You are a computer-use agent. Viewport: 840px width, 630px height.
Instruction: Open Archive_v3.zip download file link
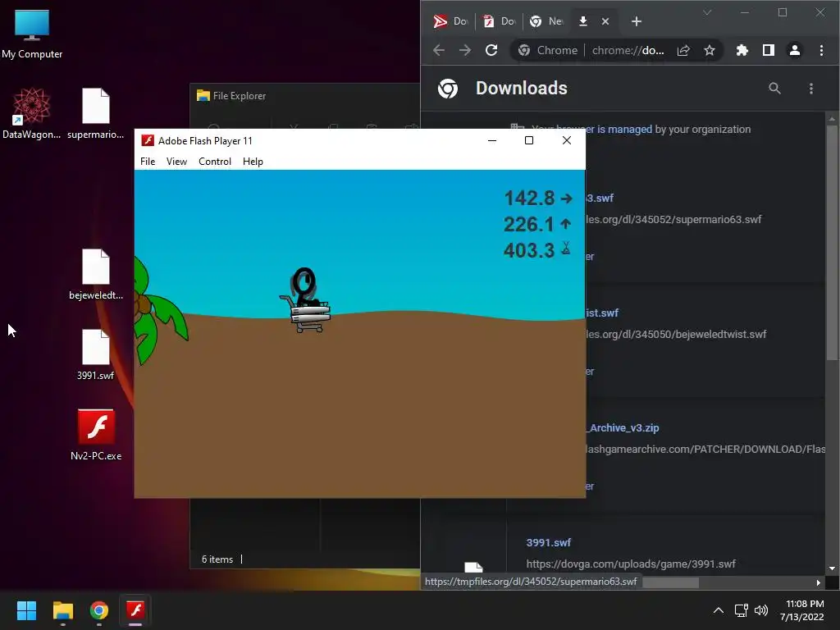623,428
